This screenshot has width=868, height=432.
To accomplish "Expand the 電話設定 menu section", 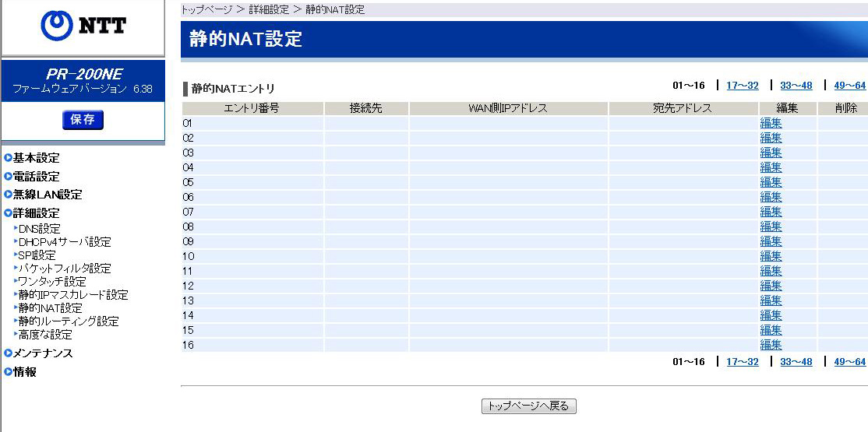I will pyautogui.click(x=36, y=177).
